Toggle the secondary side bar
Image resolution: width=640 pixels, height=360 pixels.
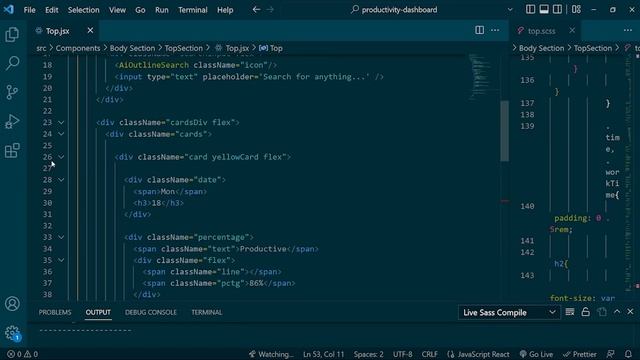[x=557, y=9]
